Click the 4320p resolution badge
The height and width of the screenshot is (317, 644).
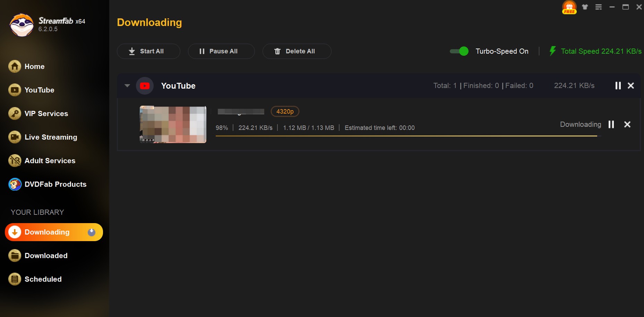pyautogui.click(x=285, y=111)
